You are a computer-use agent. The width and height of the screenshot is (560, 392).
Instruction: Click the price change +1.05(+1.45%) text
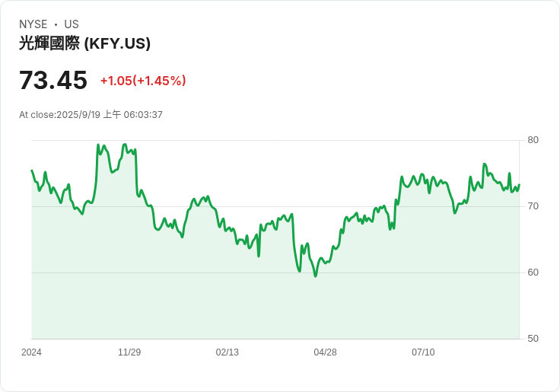coord(143,81)
